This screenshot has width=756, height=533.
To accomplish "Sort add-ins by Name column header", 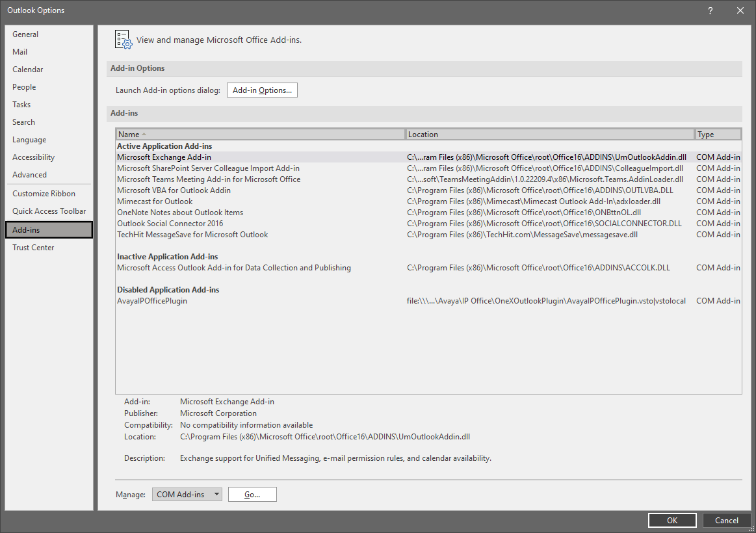I will click(261, 135).
